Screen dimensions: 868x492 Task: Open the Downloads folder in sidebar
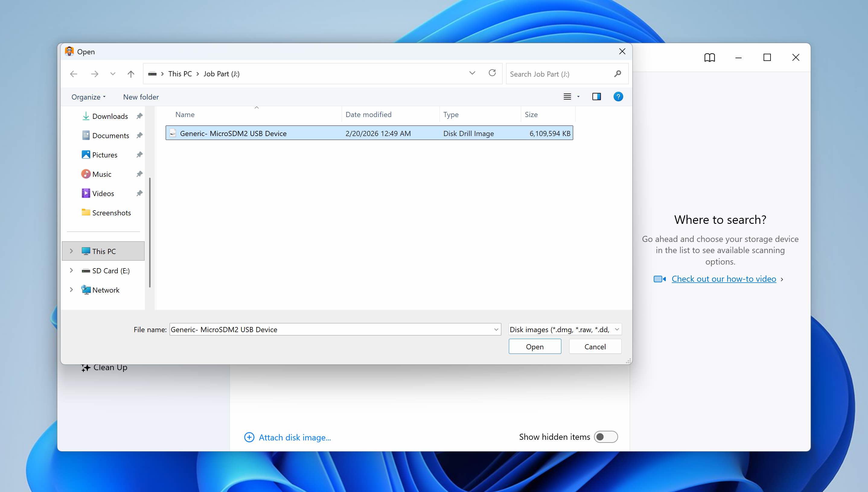click(x=110, y=116)
